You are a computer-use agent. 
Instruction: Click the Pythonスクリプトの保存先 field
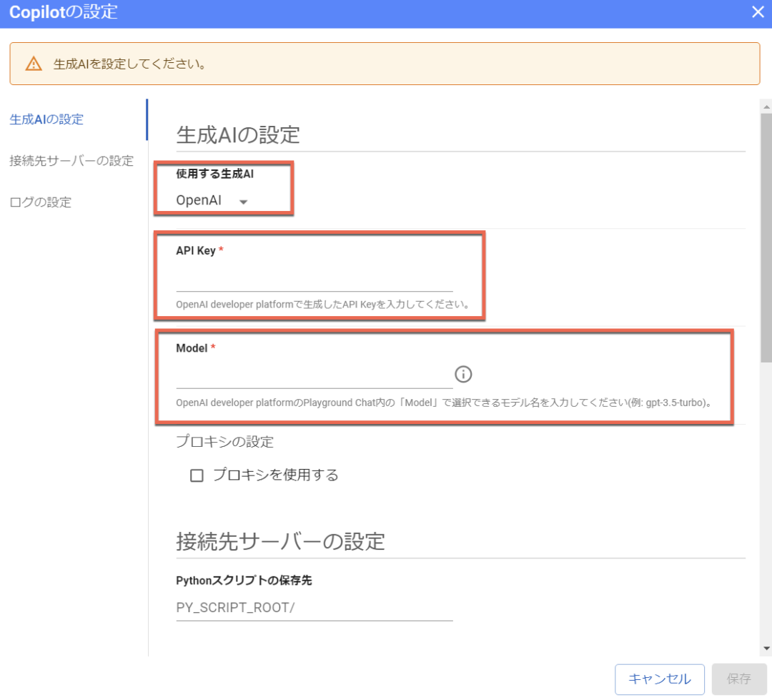315,608
